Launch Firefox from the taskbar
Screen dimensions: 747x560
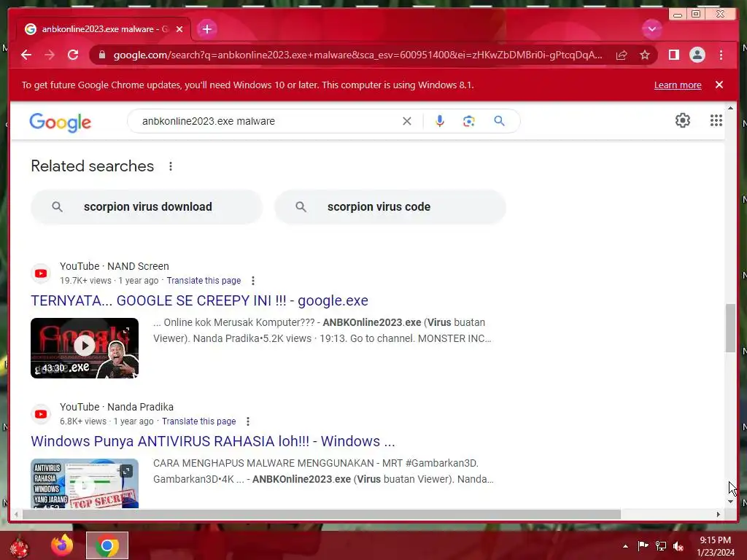pyautogui.click(x=62, y=545)
